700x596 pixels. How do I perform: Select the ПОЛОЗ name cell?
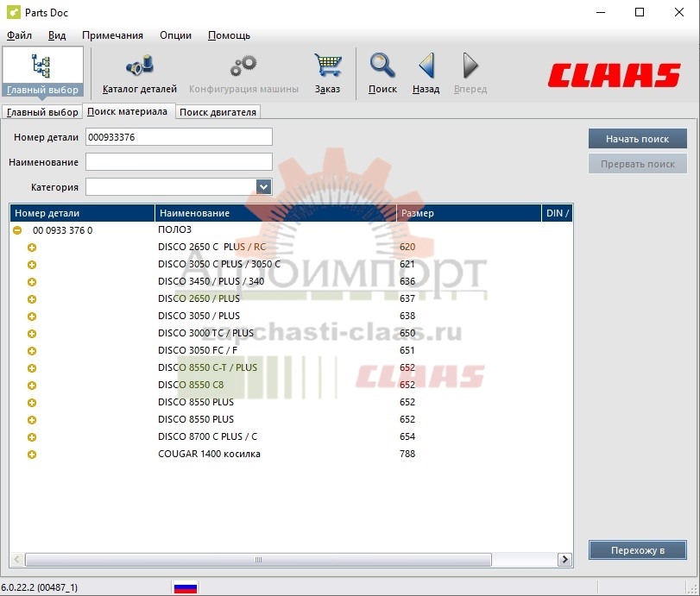coord(174,229)
